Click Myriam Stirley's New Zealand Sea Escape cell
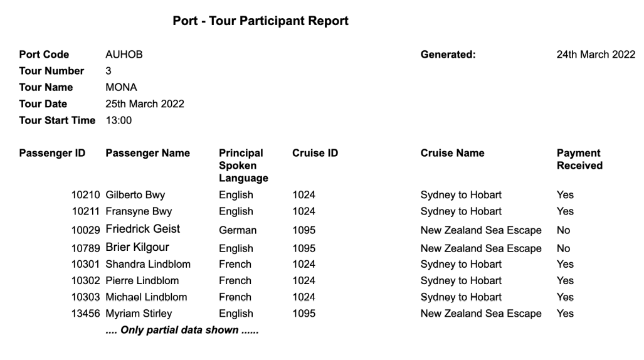This screenshot has width=644, height=360. click(481, 314)
